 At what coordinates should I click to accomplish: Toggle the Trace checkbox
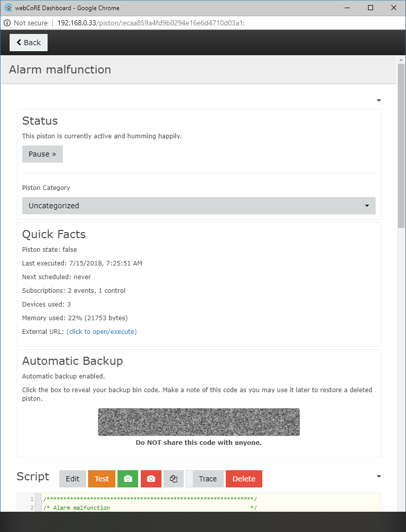pyautogui.click(x=189, y=479)
